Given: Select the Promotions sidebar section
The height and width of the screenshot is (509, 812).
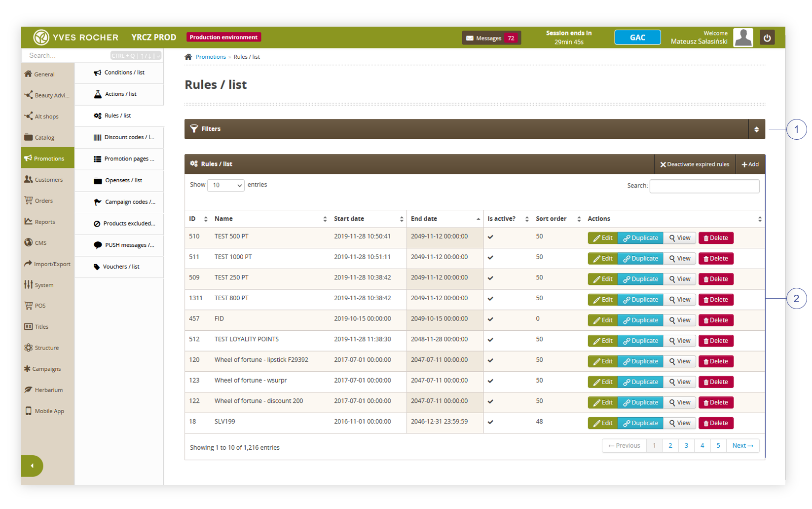Looking at the screenshot, I should 48,158.
